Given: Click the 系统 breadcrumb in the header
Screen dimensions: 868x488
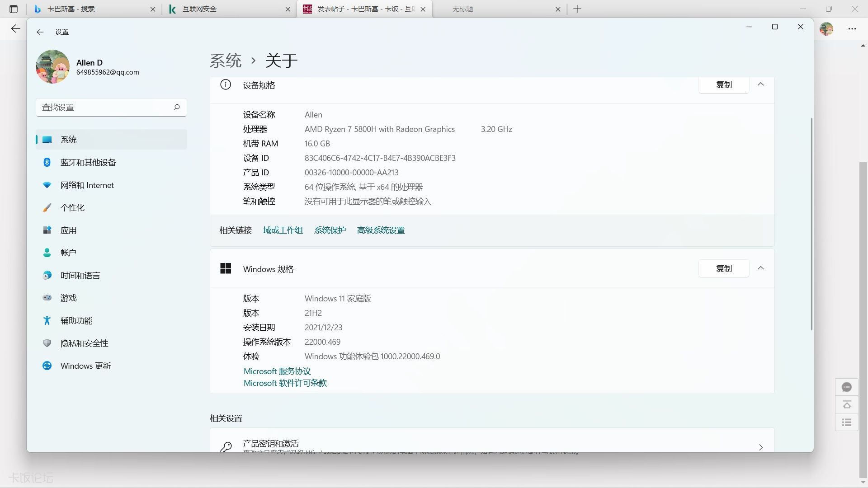Looking at the screenshot, I should [226, 61].
